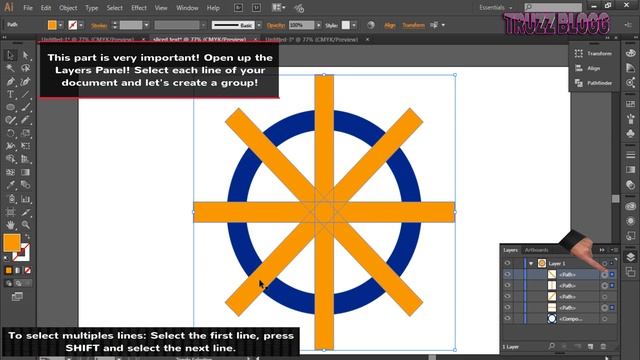Select the Ellipse shape tool
The width and height of the screenshot is (640, 360).
[x=11, y=107]
